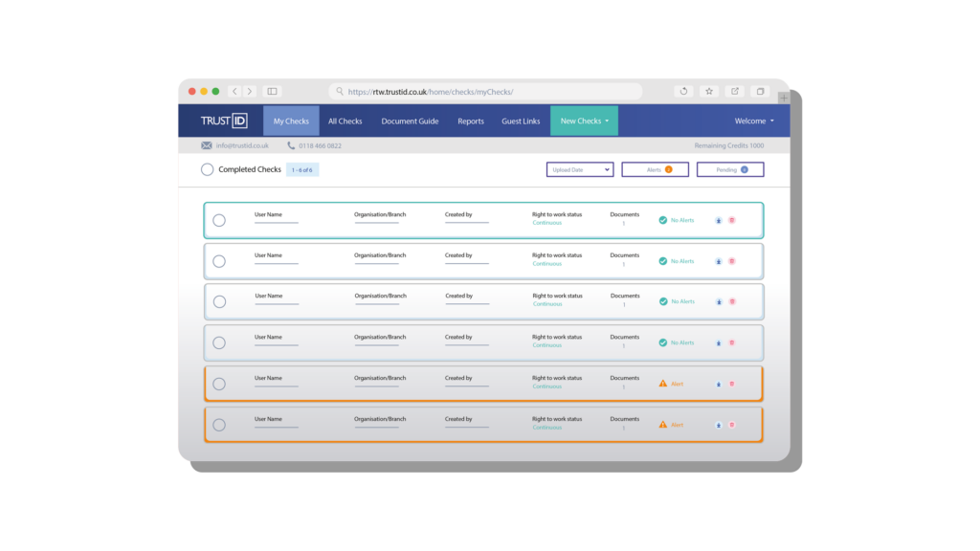The height and width of the screenshot is (551, 980).
Task: Open the Welcome account dropdown
Action: point(754,121)
